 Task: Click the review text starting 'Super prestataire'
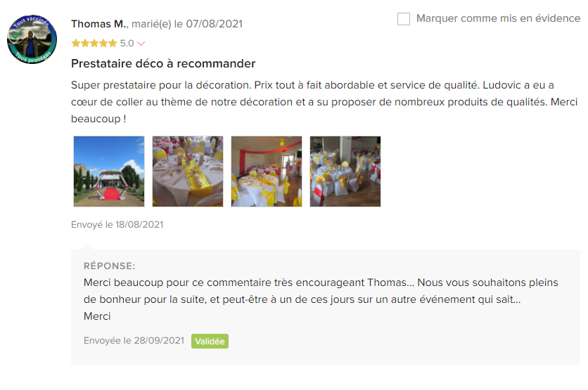point(324,102)
